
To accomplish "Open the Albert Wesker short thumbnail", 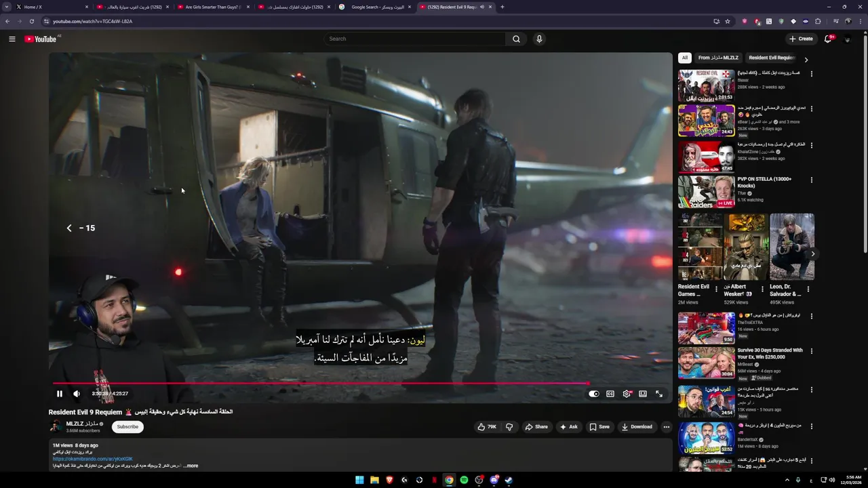I will click(747, 247).
